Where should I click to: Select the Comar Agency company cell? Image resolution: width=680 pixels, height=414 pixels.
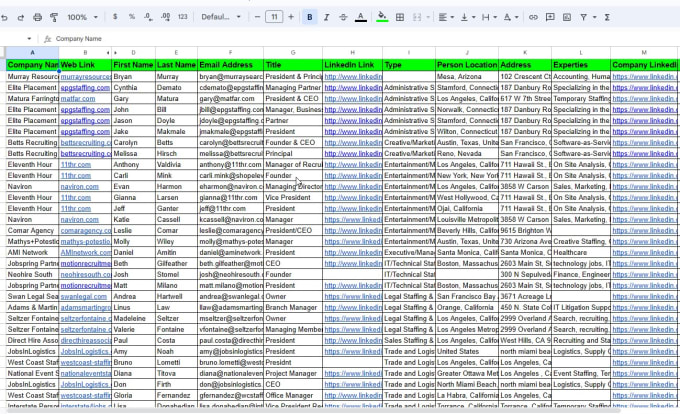33,231
